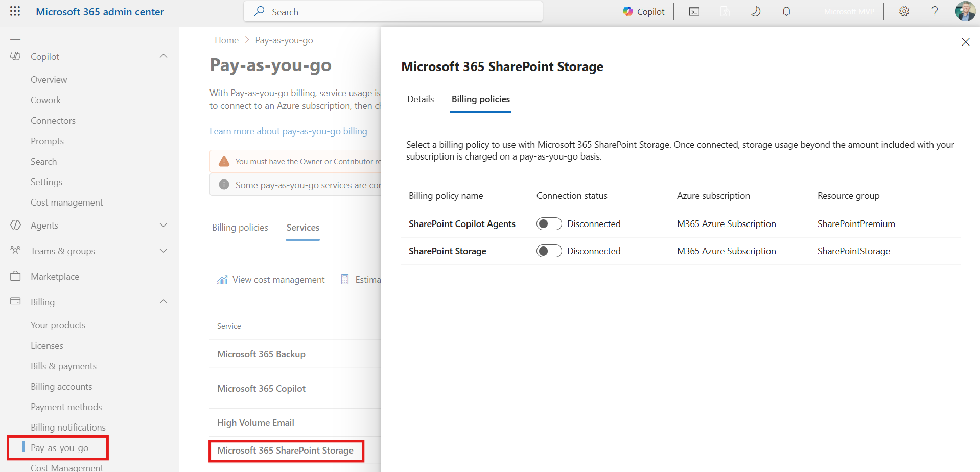The height and width of the screenshot is (472, 980).
Task: Click SharePointPremium resource group cell
Action: [x=856, y=224]
